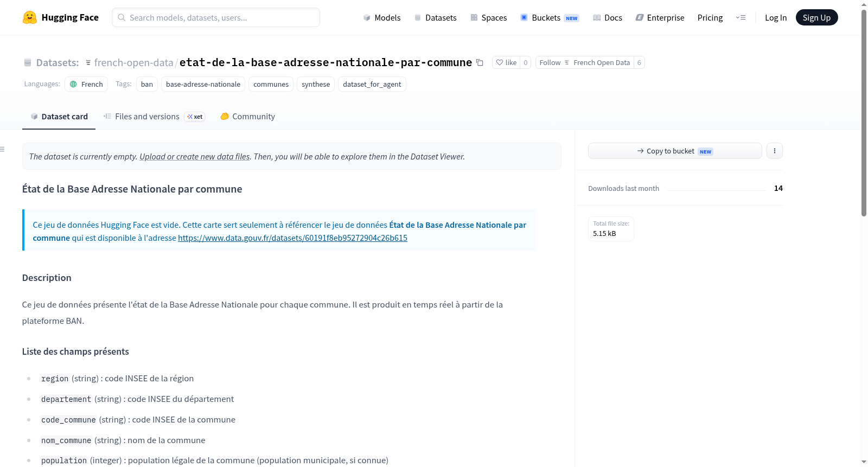Open the three-dot options menu beside Copy to bucket
The width and height of the screenshot is (868, 467).
coord(775,151)
